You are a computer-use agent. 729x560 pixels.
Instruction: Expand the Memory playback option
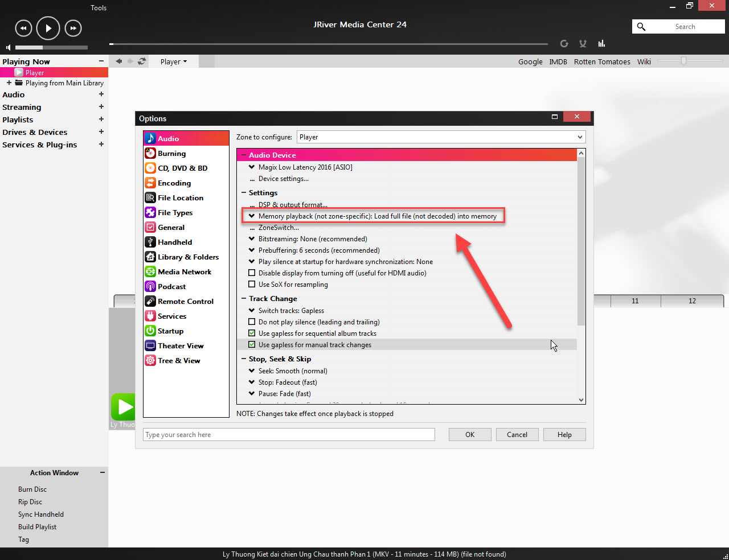[252, 216]
